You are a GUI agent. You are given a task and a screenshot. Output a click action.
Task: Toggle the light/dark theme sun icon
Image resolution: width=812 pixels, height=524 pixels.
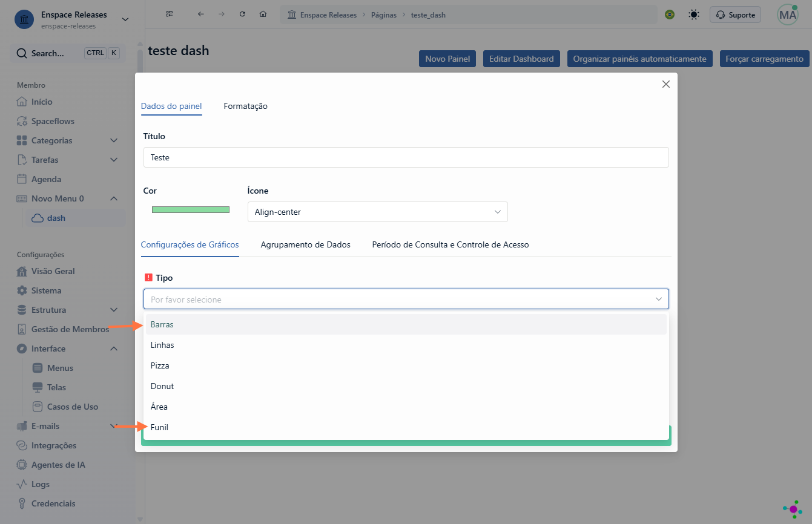(x=694, y=15)
